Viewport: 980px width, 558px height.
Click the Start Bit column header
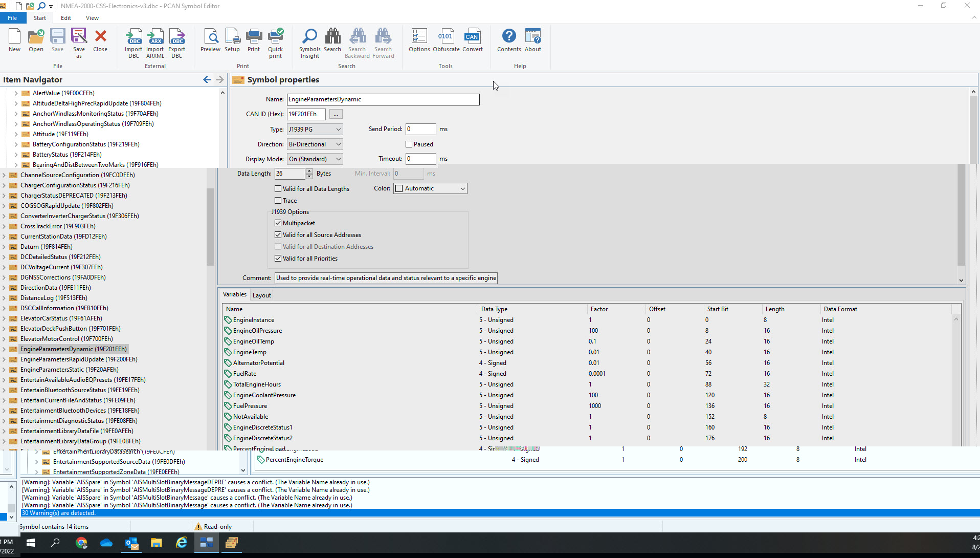pyautogui.click(x=732, y=309)
